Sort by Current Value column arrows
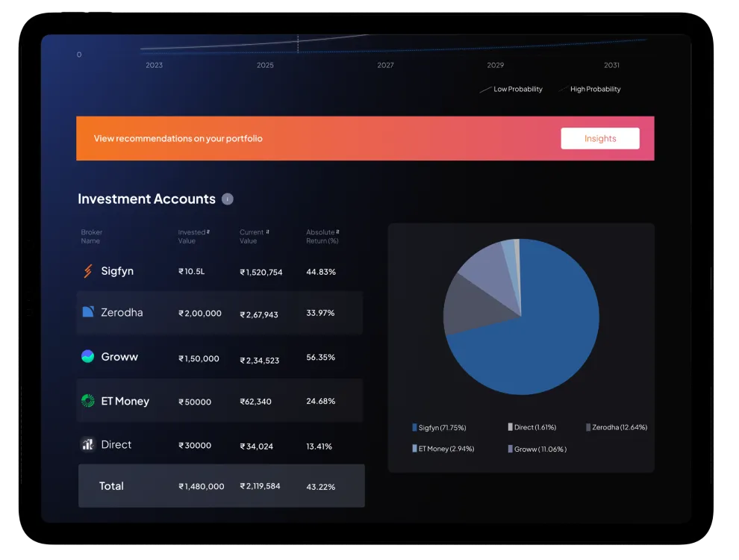 pos(267,232)
